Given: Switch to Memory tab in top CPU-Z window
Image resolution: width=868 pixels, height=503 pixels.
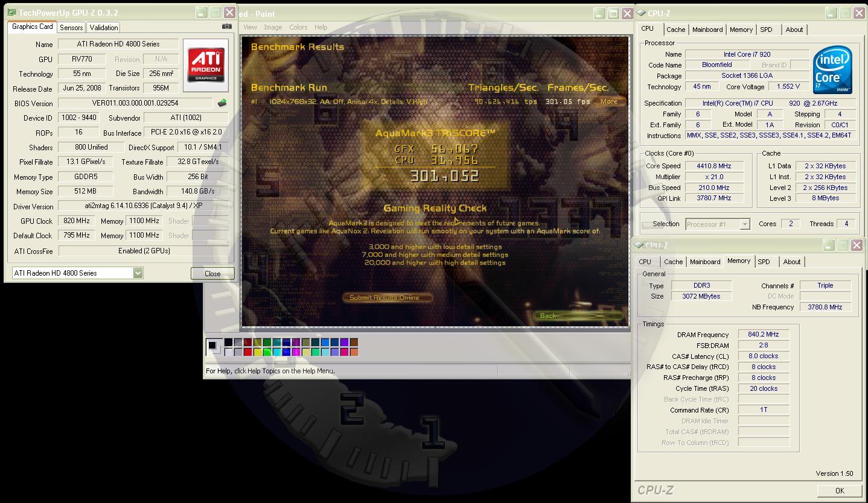Looking at the screenshot, I should coord(741,30).
